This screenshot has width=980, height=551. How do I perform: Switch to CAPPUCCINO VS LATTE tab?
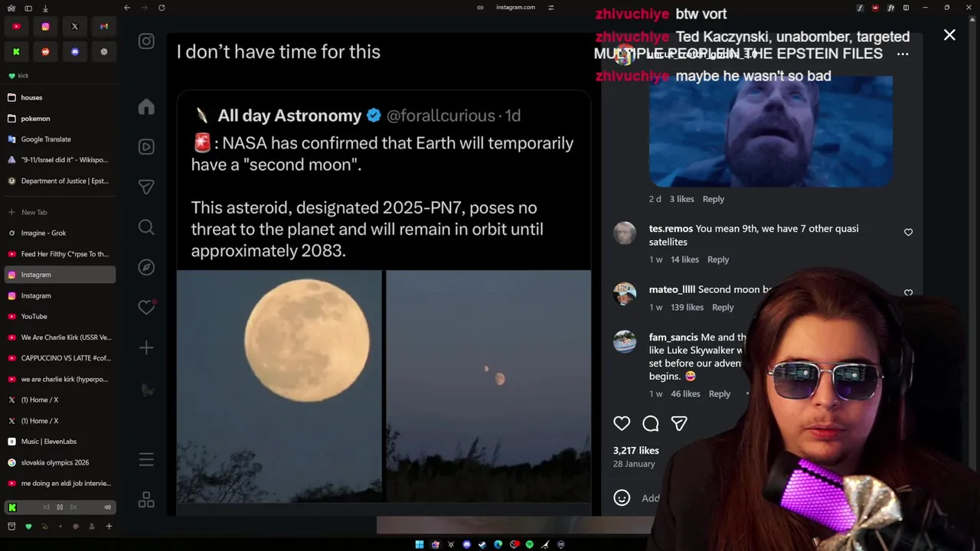[60, 358]
